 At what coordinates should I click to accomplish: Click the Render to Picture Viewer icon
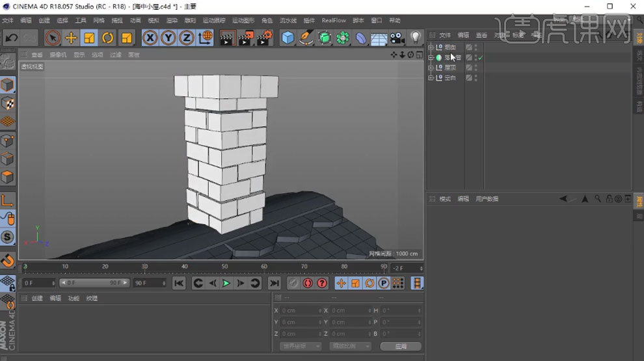pos(245,38)
